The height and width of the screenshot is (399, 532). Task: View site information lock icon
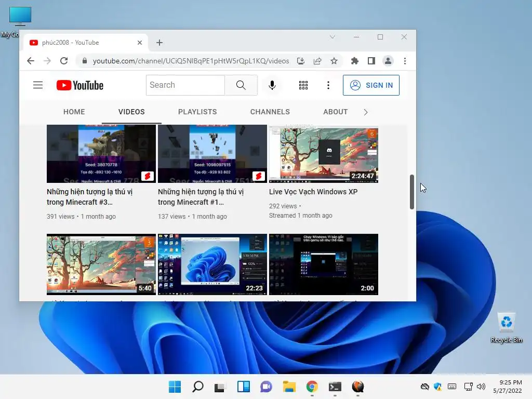pyautogui.click(x=85, y=61)
